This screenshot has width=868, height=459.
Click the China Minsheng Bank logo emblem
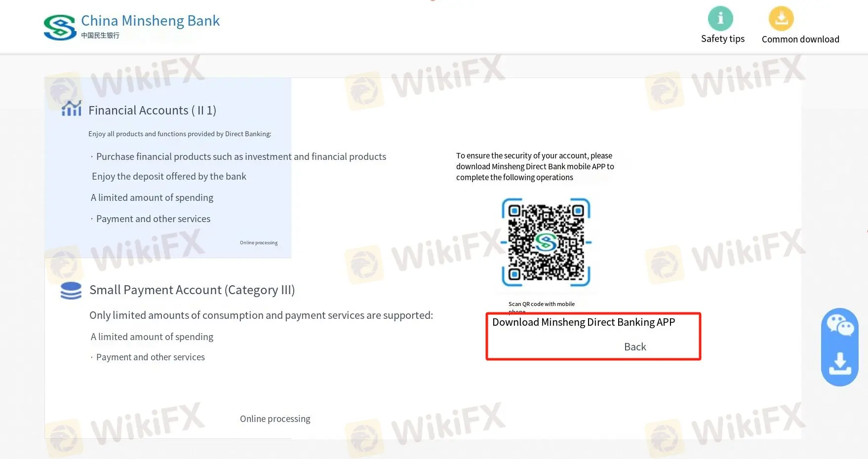(x=60, y=27)
